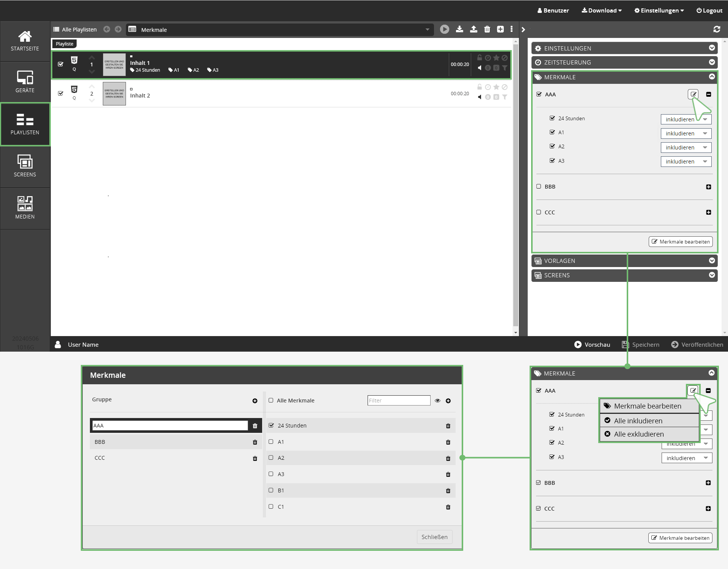The image size is (728, 569).
Task: Enable the BBB feature group checkbox
Action: coord(539,186)
